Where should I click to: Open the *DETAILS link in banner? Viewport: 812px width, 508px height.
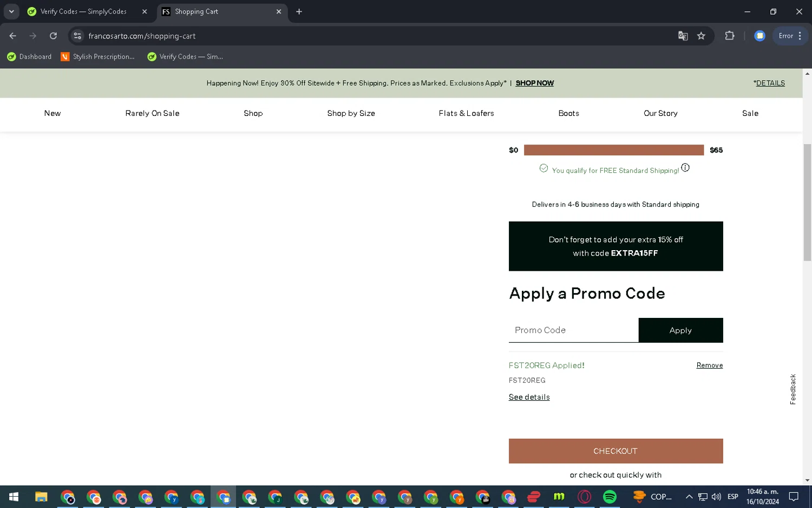tap(769, 83)
